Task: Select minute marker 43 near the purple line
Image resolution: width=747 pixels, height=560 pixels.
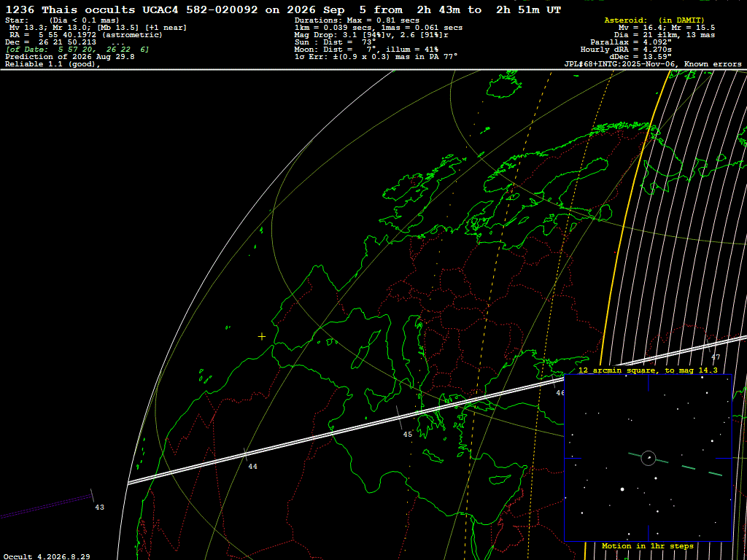Action: click(x=99, y=507)
